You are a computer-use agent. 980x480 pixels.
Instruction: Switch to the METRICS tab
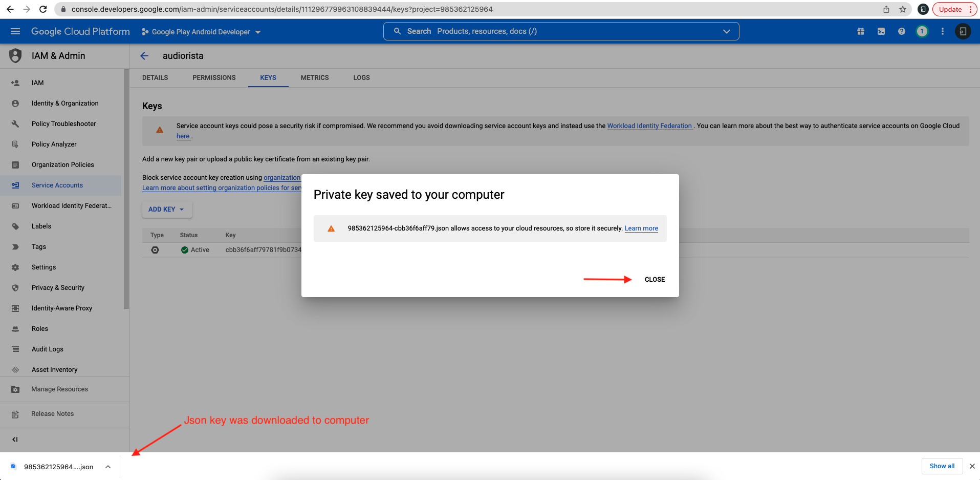click(315, 78)
